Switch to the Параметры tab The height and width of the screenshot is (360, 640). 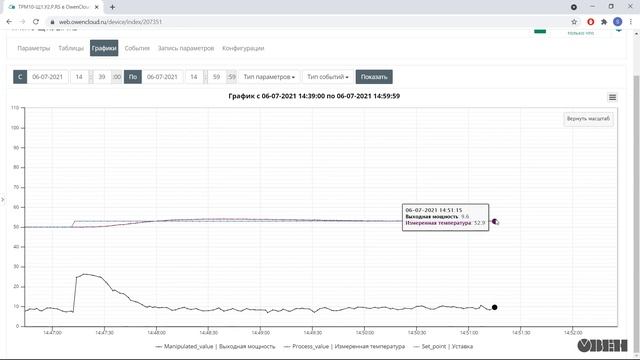33,48
